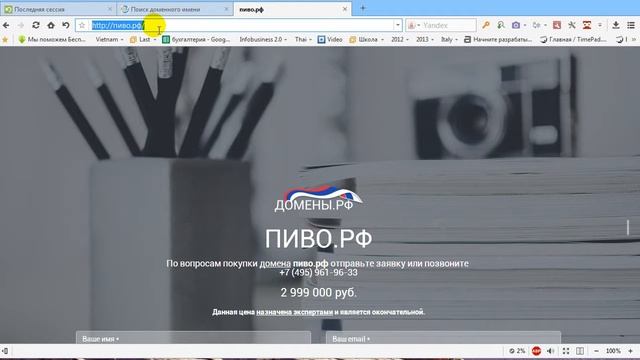The width and height of the screenshot is (640, 360).
Task: Follow назначена экспертами link
Action: click(294, 312)
